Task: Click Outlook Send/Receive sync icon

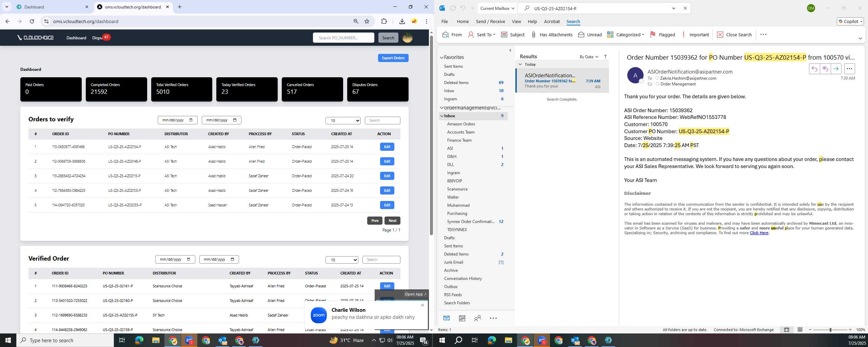Action: point(453,8)
